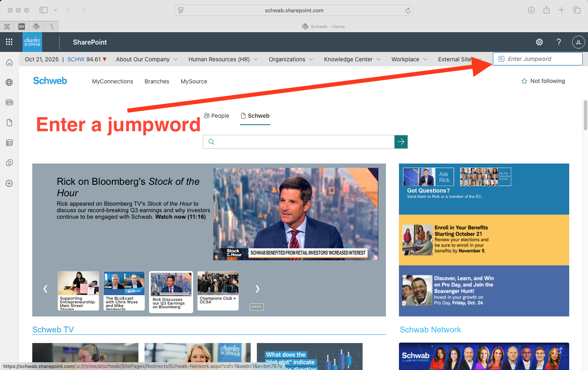Select the Home icon in the left sidebar
Image resolution: width=588 pixels, height=370 pixels.
pyautogui.click(x=9, y=62)
